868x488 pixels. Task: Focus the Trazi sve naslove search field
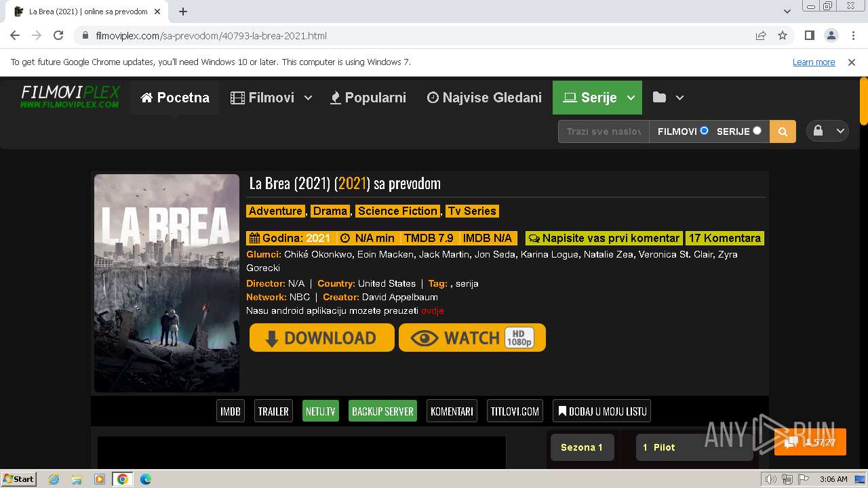[x=604, y=131]
